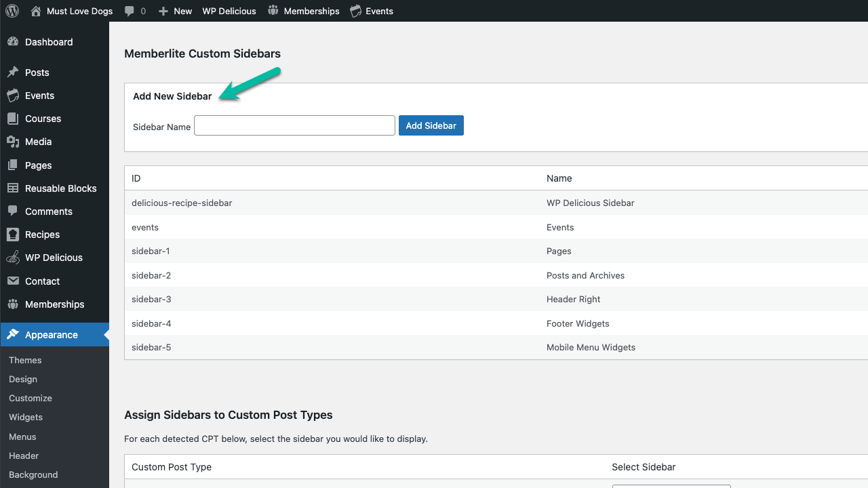Open Header submenu item
This screenshot has height=488, width=868.
(x=24, y=455)
